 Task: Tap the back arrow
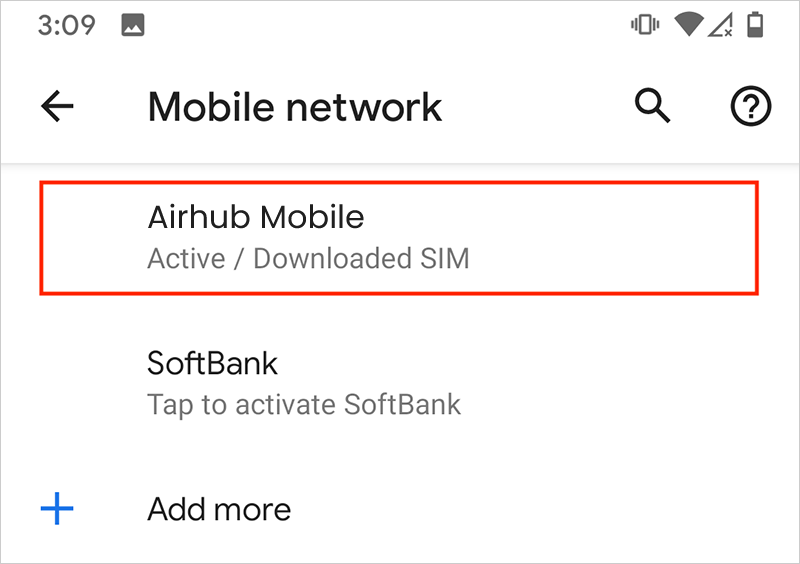click(58, 108)
